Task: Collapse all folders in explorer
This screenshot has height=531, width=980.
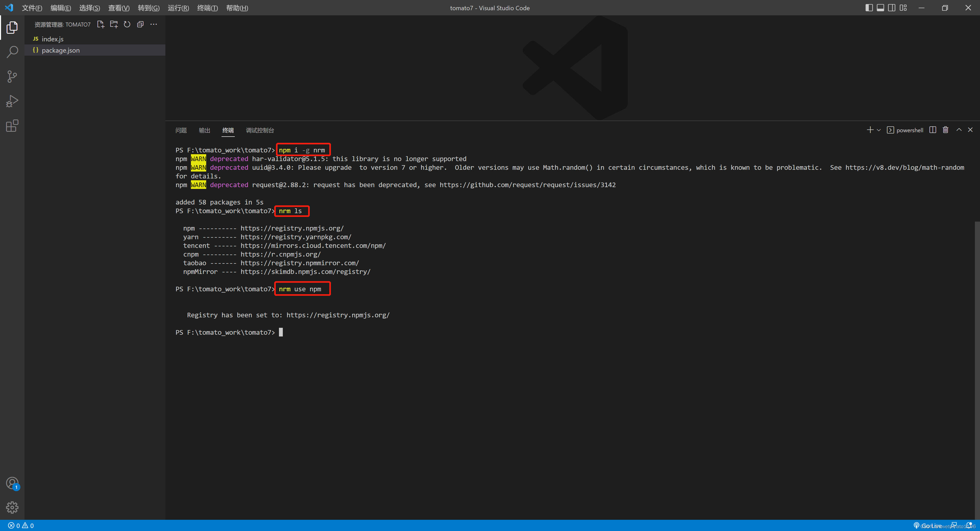Action: click(x=140, y=24)
